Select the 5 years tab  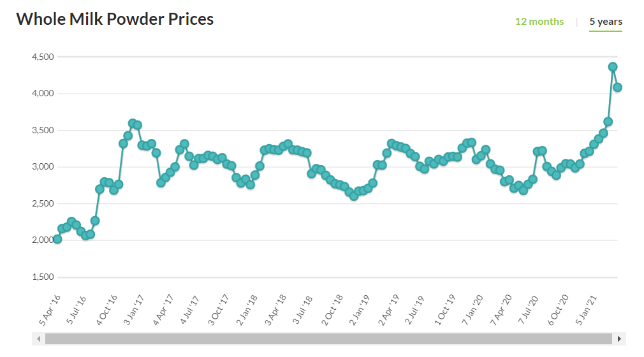click(x=605, y=22)
